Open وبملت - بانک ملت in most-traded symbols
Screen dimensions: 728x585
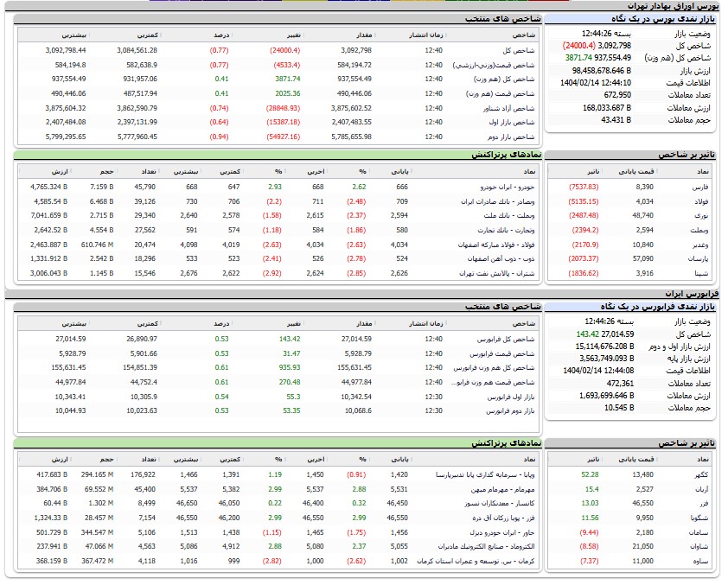(509, 216)
